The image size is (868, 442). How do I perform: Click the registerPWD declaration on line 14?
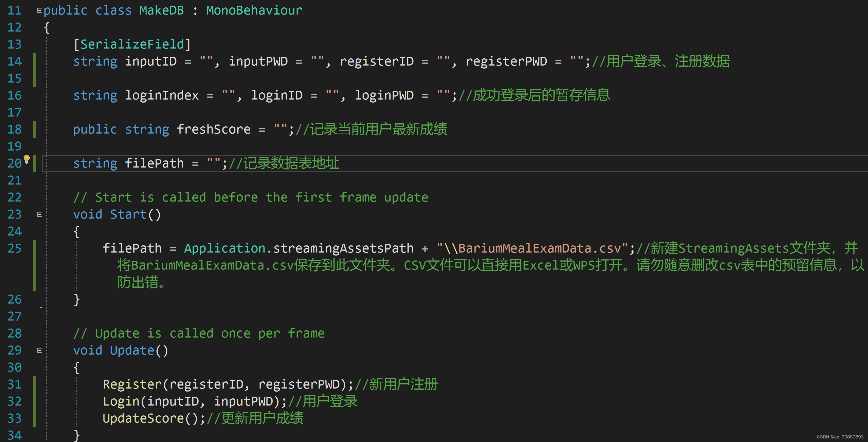(x=506, y=61)
